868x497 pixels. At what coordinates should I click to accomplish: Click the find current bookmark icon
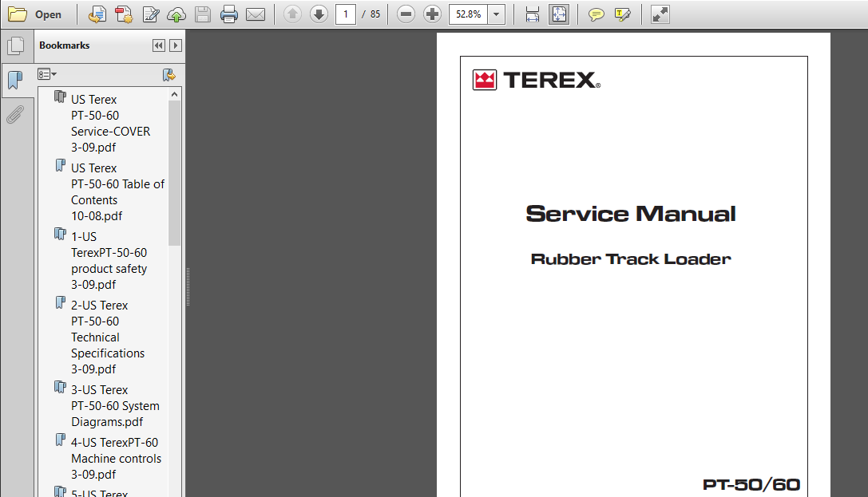[169, 75]
